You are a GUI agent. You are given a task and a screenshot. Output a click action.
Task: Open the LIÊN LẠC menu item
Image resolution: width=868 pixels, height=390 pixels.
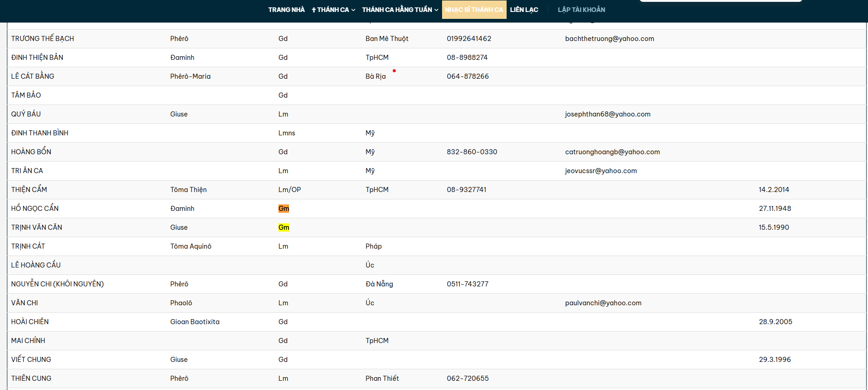[524, 10]
